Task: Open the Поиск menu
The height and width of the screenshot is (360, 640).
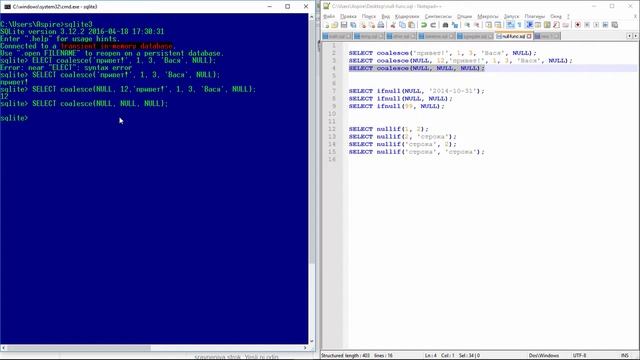Action: coord(369,16)
